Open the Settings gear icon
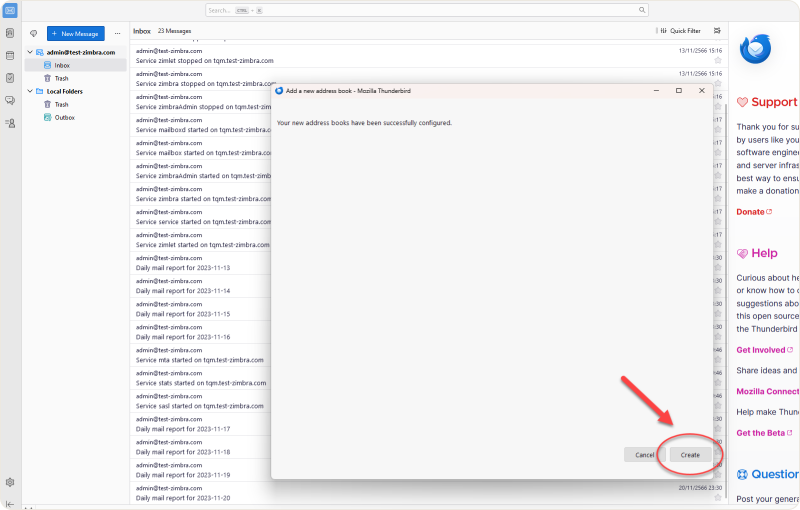Image resolution: width=800 pixels, height=510 pixels. tap(10, 482)
